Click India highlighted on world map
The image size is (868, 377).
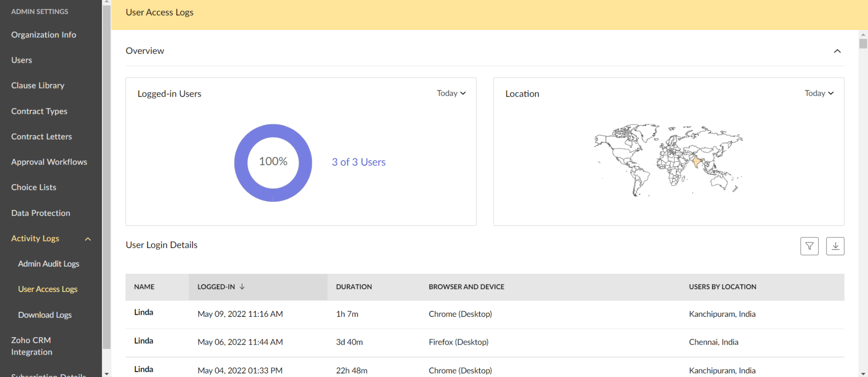(x=696, y=162)
